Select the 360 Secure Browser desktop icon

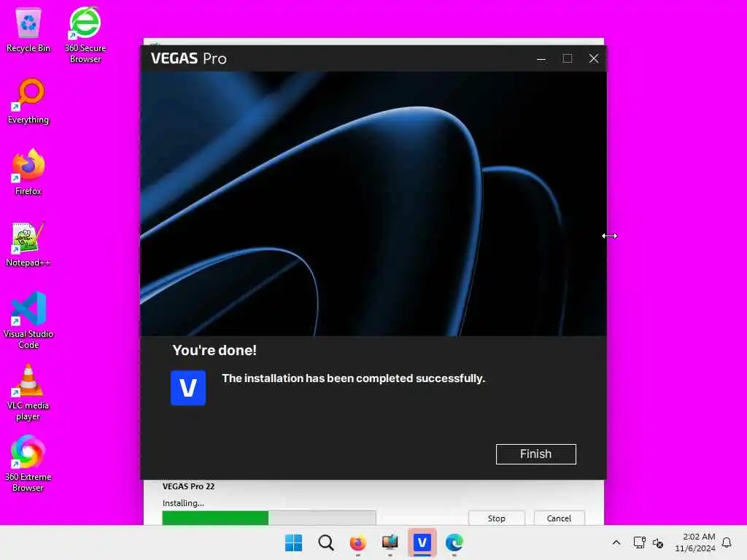(x=85, y=35)
